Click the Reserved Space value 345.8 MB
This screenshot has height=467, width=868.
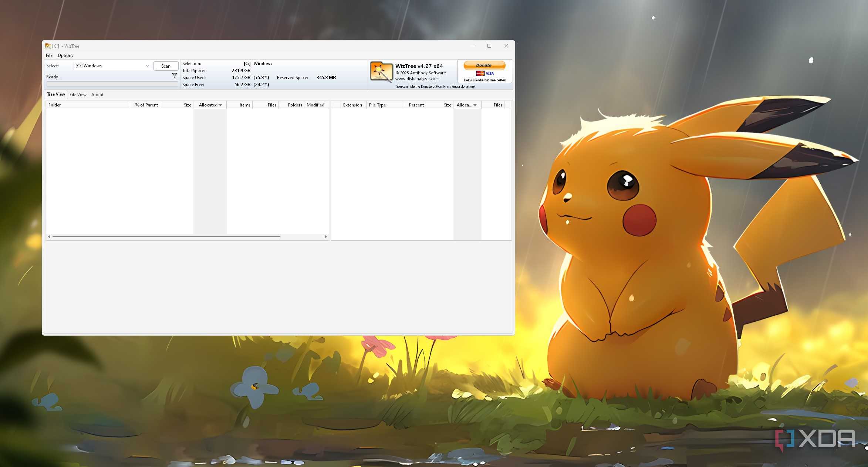(326, 78)
